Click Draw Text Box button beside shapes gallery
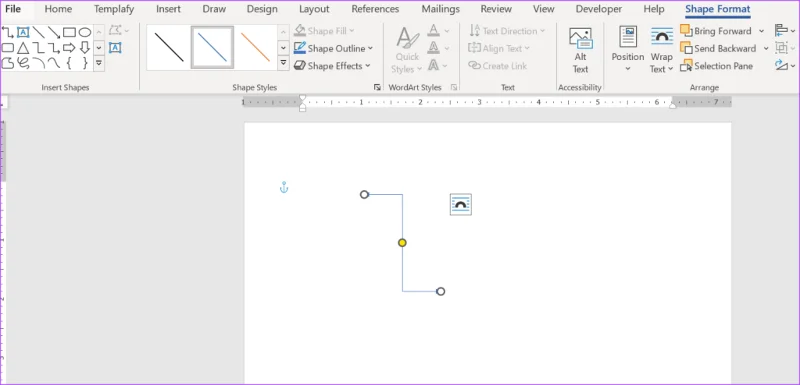 click(115, 48)
